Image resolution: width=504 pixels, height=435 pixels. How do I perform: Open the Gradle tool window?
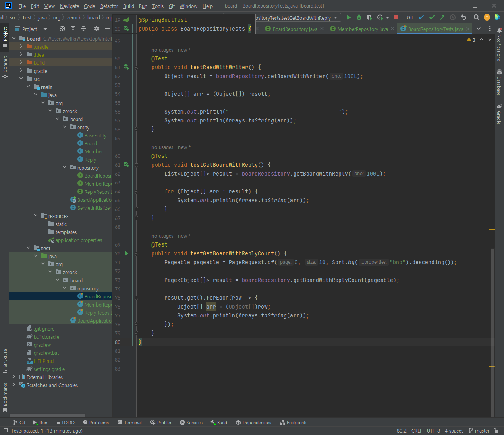pyautogui.click(x=499, y=114)
